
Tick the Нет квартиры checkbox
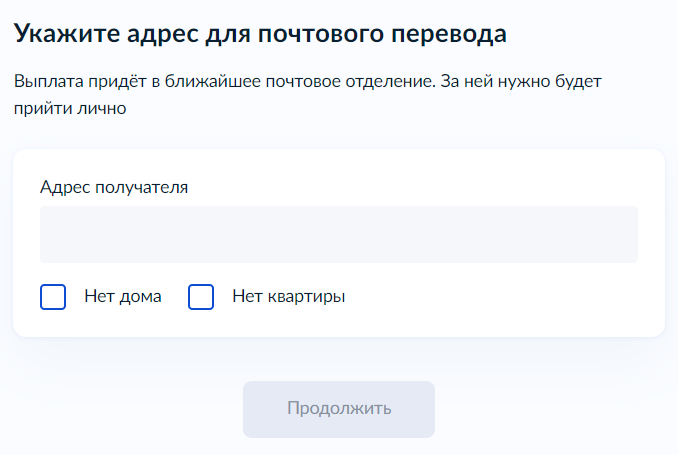pyautogui.click(x=201, y=297)
